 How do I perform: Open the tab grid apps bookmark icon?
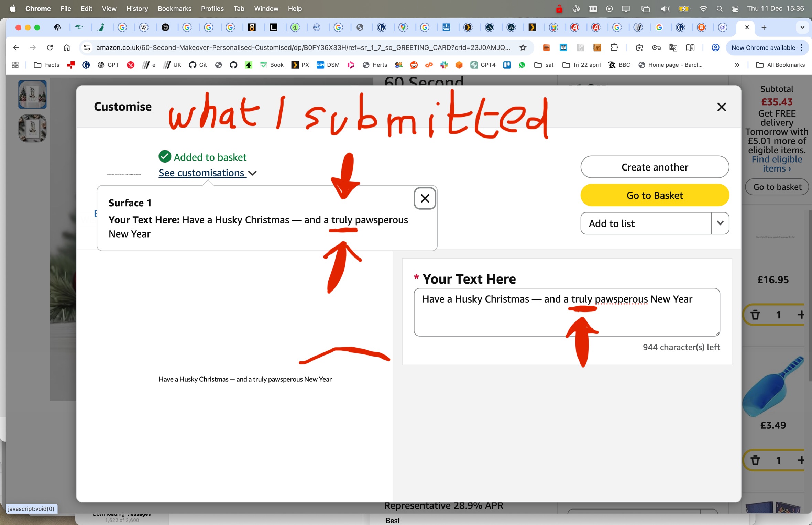[15, 65]
